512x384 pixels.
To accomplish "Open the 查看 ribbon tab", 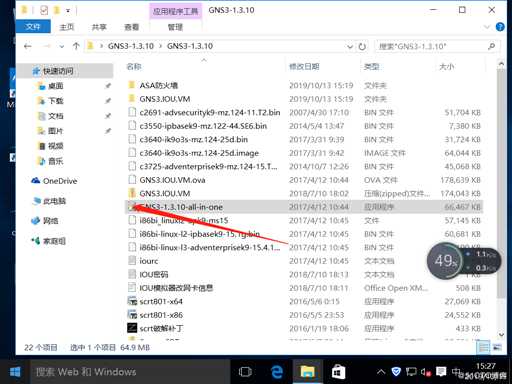I will point(131,27).
